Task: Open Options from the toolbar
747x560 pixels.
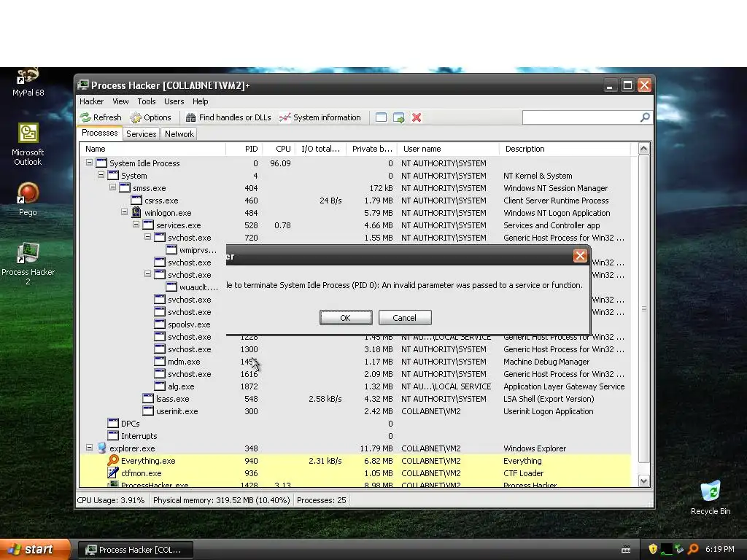Action: (x=150, y=117)
